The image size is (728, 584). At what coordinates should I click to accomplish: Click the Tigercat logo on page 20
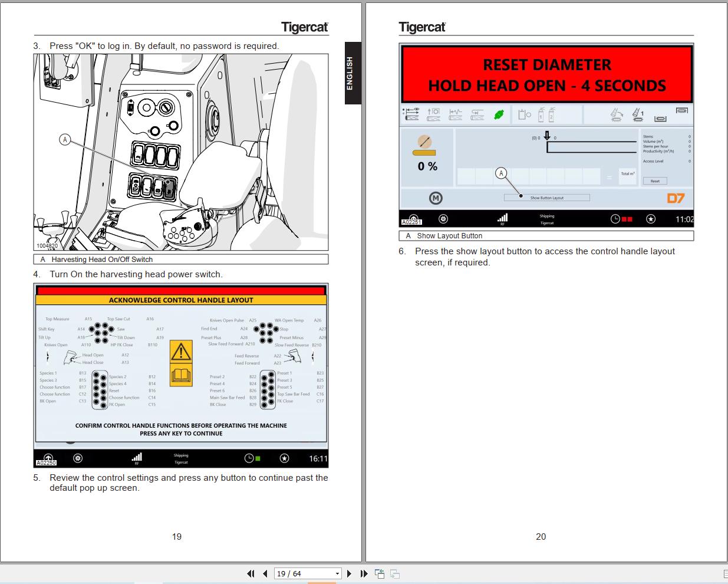tap(422, 27)
